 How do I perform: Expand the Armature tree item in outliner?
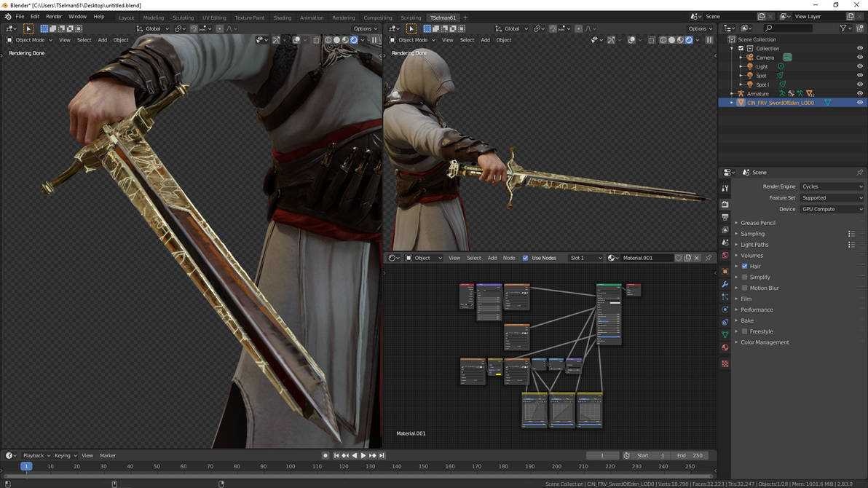733,94
